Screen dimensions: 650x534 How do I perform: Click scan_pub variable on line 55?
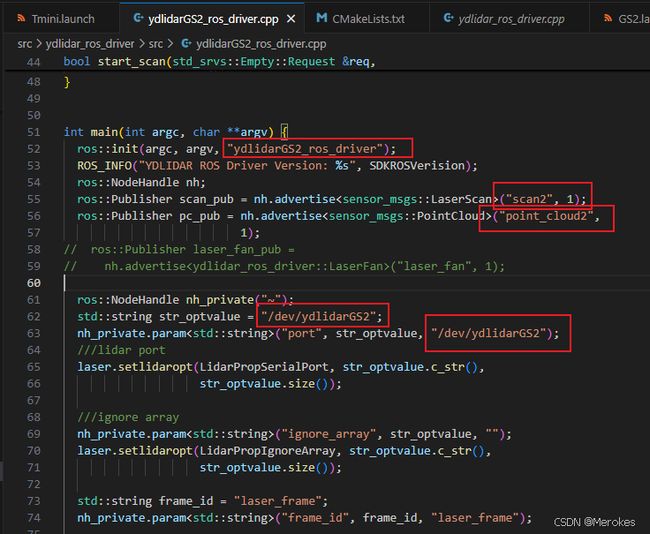[206, 199]
